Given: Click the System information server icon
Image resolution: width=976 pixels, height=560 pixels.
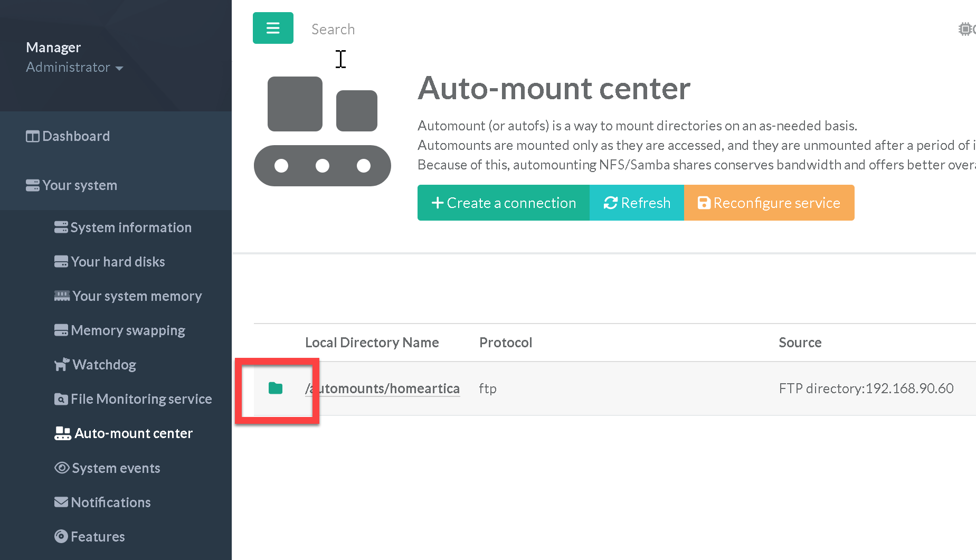Looking at the screenshot, I should (61, 227).
